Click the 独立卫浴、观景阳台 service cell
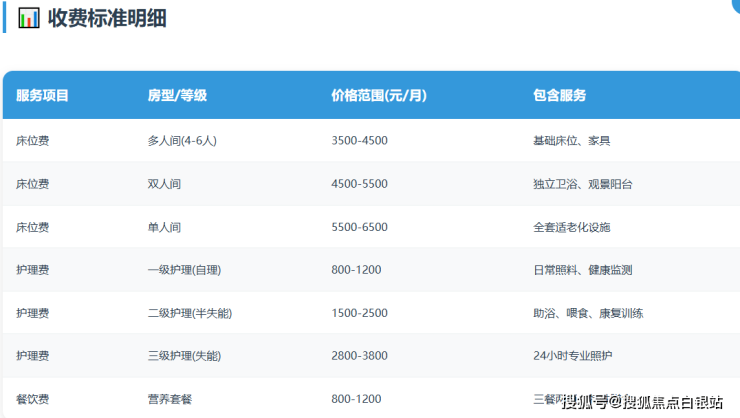The image size is (740, 418). [x=583, y=184]
